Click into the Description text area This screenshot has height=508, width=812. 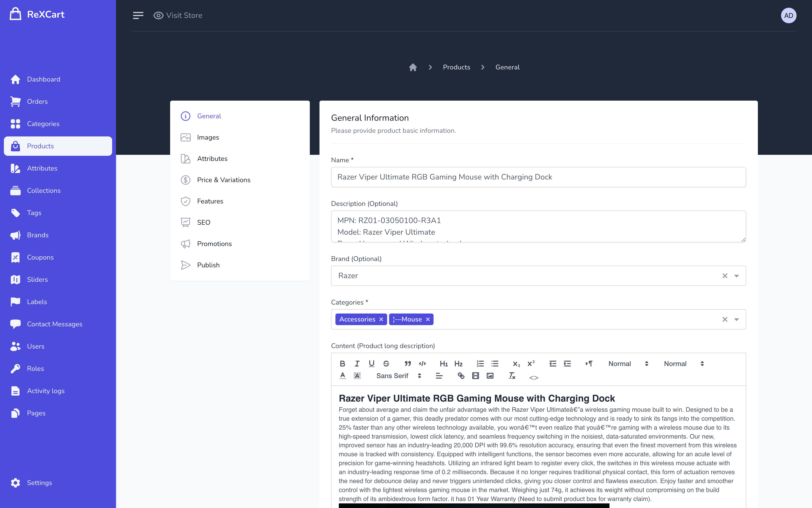[x=538, y=226]
